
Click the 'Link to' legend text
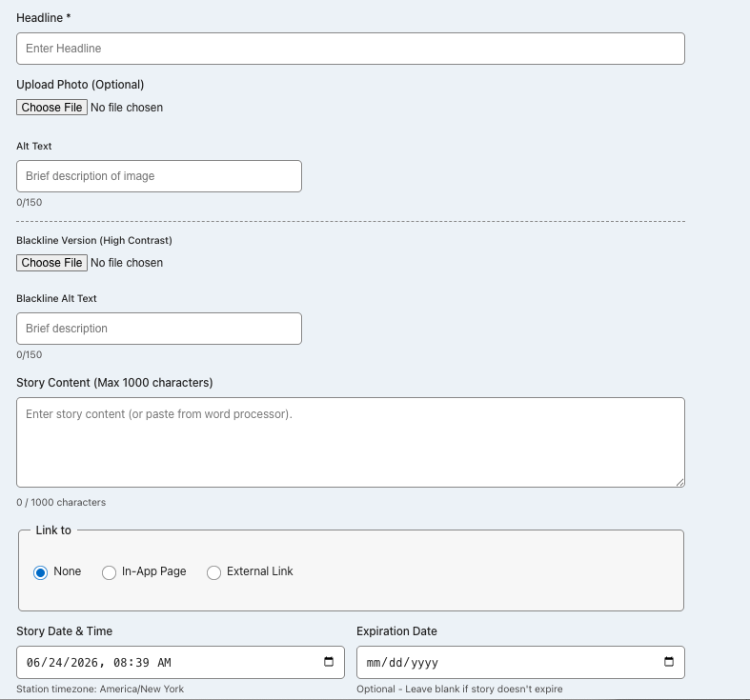(x=53, y=530)
